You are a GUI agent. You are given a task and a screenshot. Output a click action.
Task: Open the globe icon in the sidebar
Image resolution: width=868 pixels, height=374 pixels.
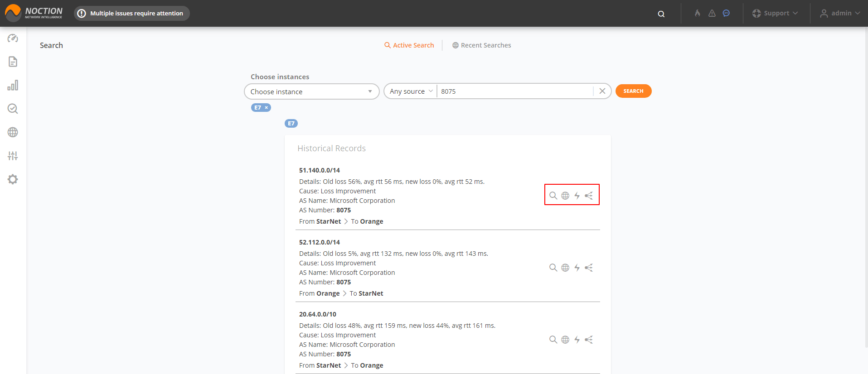tap(13, 132)
